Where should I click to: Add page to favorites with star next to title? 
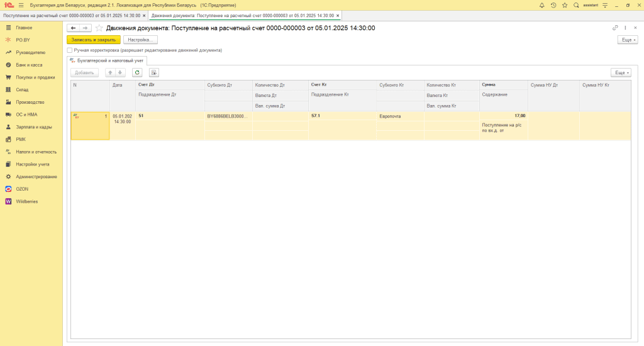[99, 28]
